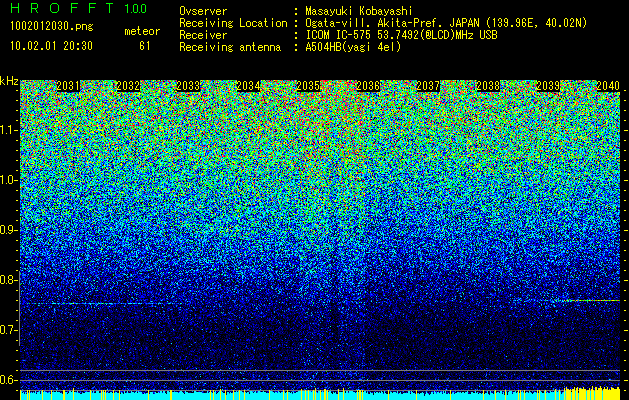Click the ICOM IC-575 receiver text

tap(401, 35)
